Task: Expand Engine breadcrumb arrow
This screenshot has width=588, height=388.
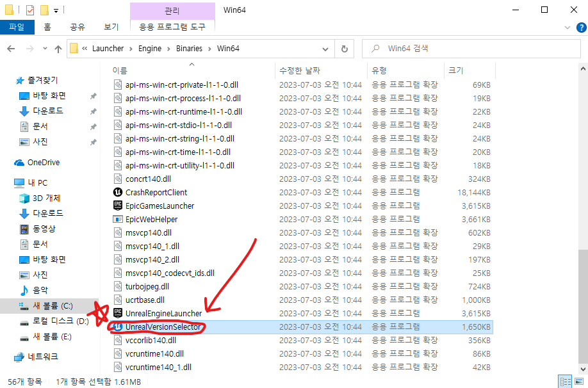Action: (x=168, y=49)
